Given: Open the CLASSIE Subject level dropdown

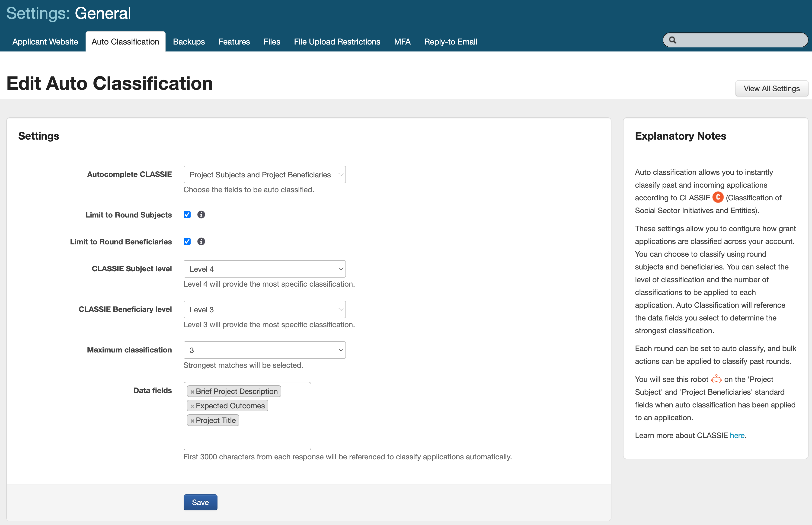Looking at the screenshot, I should point(265,269).
